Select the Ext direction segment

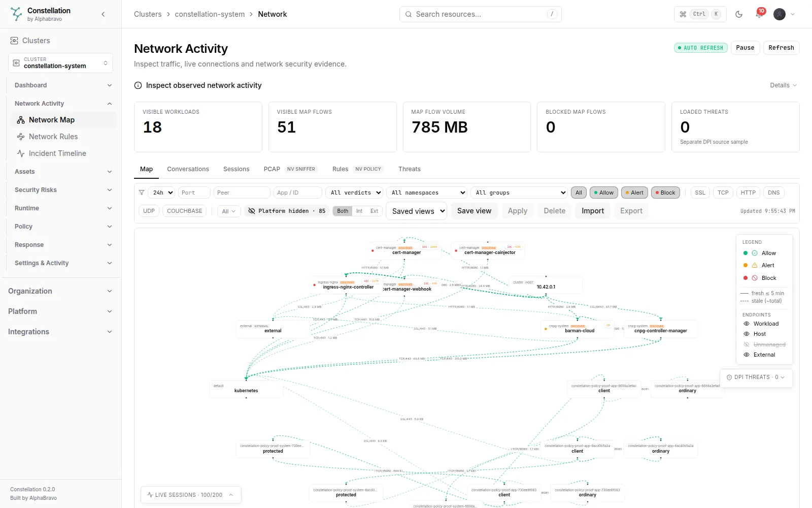click(374, 211)
